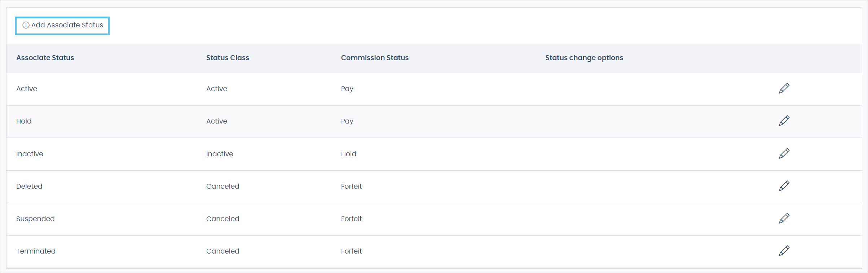Click the Status Class column header
Image resolution: width=868 pixels, height=273 pixels.
click(x=228, y=58)
